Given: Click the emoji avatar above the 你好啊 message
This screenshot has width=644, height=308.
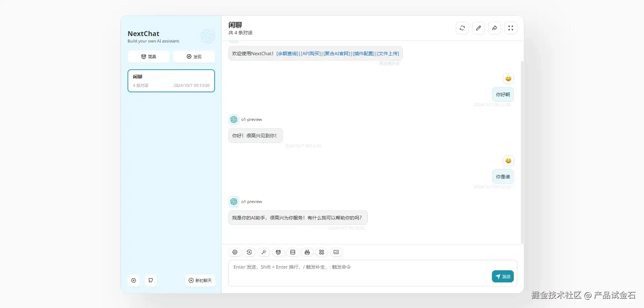Looking at the screenshot, I should (x=508, y=78).
